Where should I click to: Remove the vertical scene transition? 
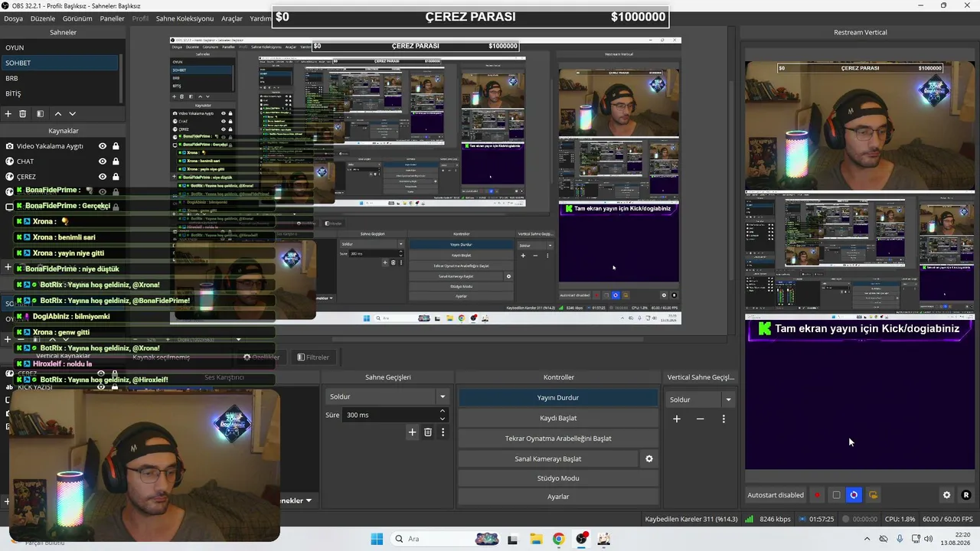[700, 419]
